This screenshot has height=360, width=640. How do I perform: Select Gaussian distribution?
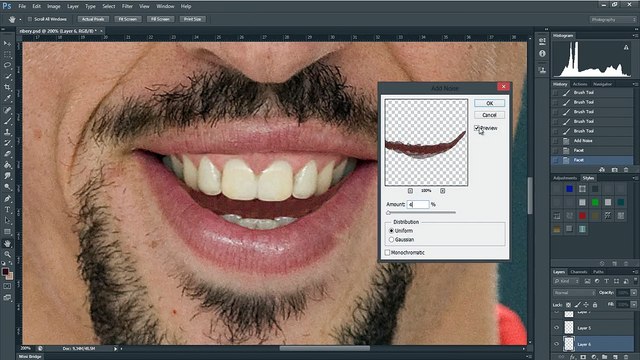(x=391, y=240)
